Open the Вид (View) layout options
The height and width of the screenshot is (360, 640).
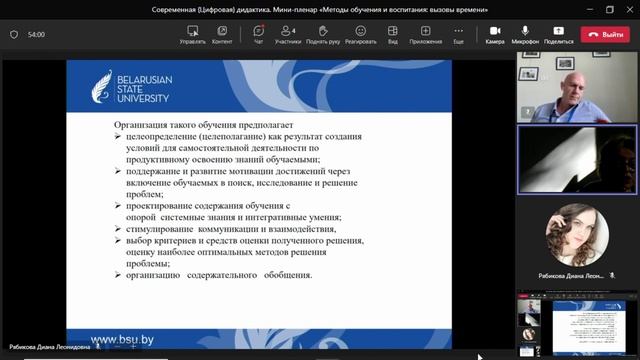393,35
